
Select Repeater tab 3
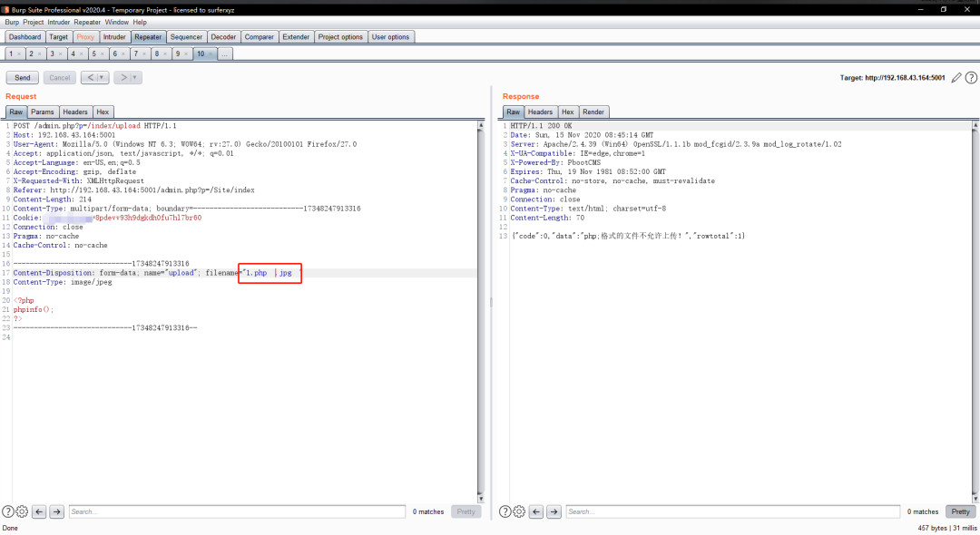(53, 53)
